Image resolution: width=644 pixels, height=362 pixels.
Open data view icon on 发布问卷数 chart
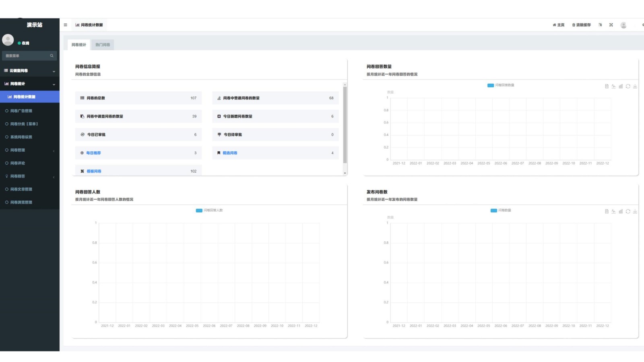tap(607, 212)
